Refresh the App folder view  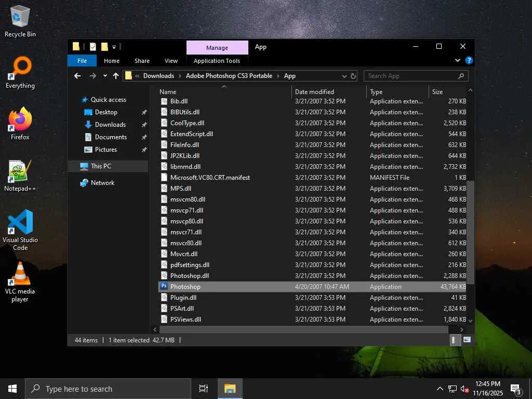click(x=353, y=76)
